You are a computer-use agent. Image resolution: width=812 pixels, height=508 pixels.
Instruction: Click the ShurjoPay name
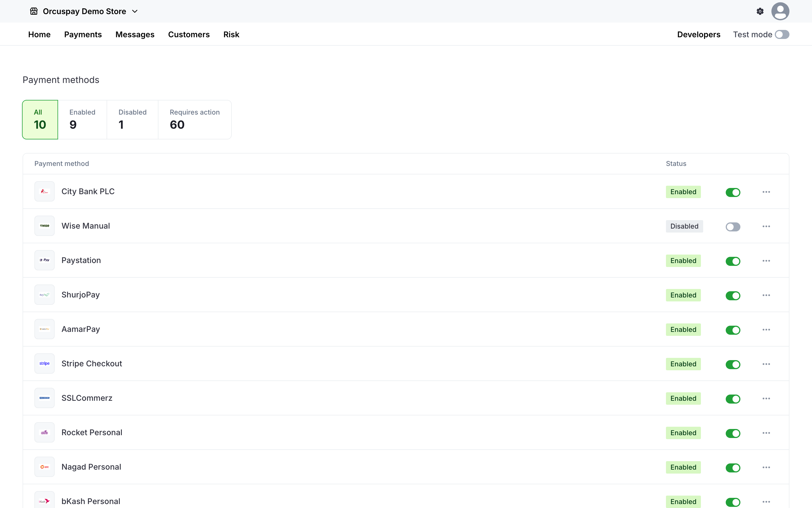[81, 295]
